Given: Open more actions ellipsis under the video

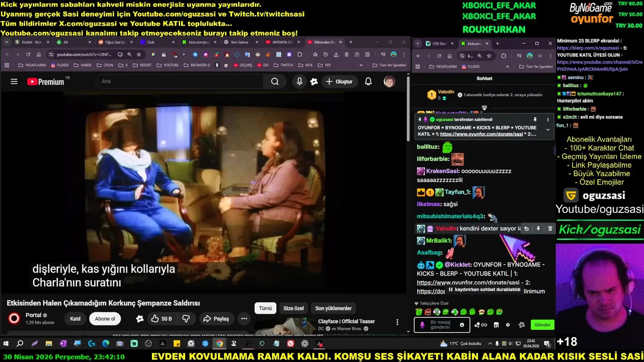Looking at the screenshot, I should 244,319.
